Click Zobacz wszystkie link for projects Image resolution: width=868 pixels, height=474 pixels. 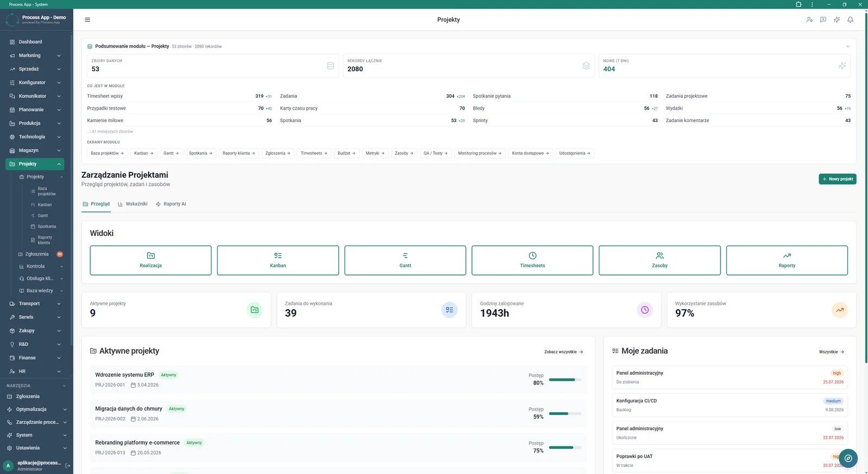pyautogui.click(x=564, y=352)
